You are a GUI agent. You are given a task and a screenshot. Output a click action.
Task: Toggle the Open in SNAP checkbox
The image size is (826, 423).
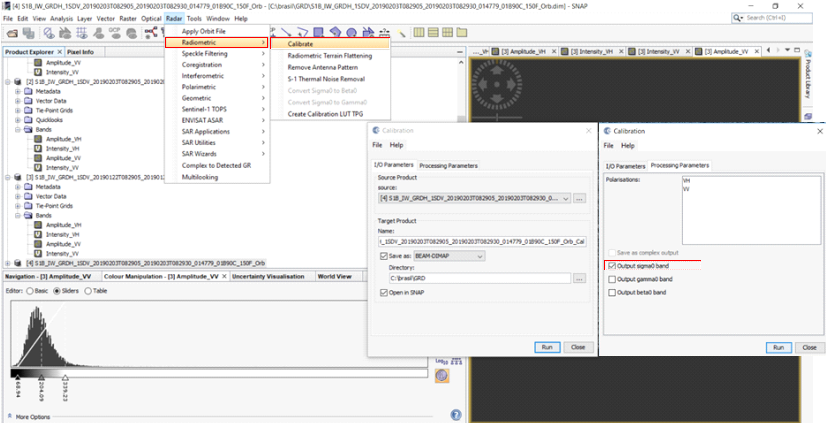point(384,292)
